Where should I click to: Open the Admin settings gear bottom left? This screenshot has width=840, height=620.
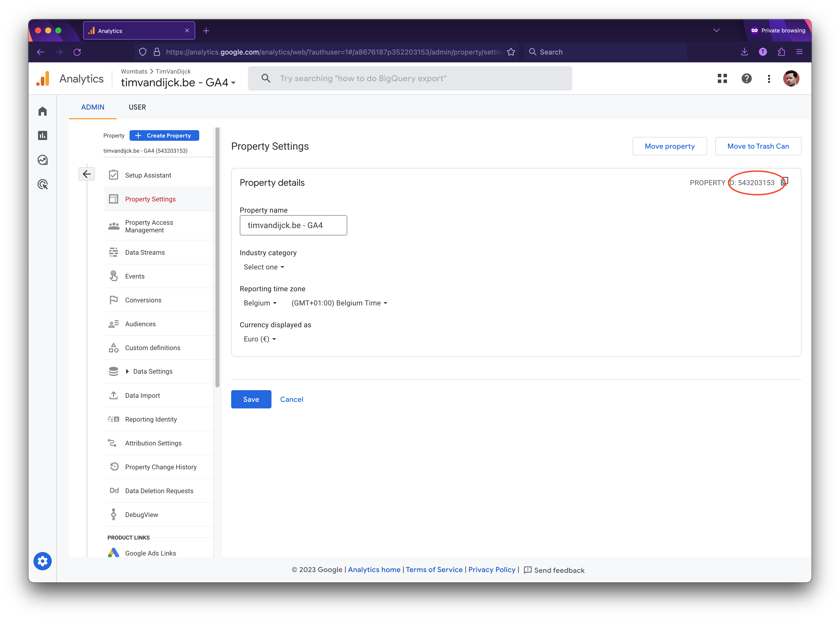[42, 561]
